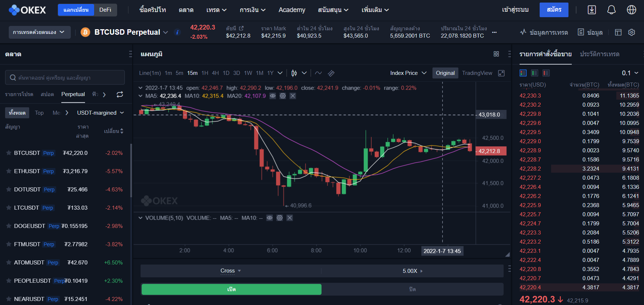Select the Top filter tab
644x305 pixels.
[x=39, y=113]
